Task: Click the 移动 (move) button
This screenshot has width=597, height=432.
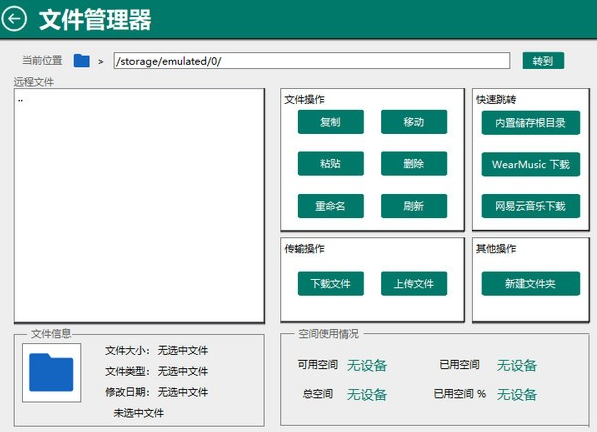Action: click(414, 122)
